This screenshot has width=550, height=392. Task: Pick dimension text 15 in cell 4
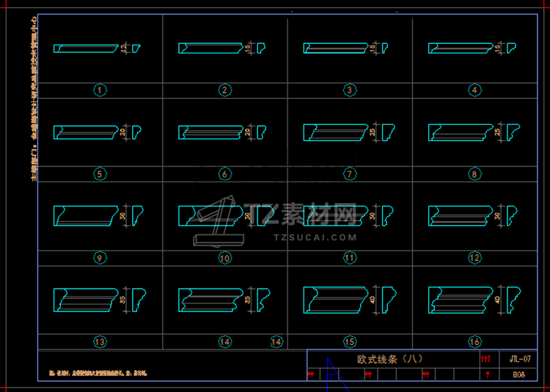point(497,48)
